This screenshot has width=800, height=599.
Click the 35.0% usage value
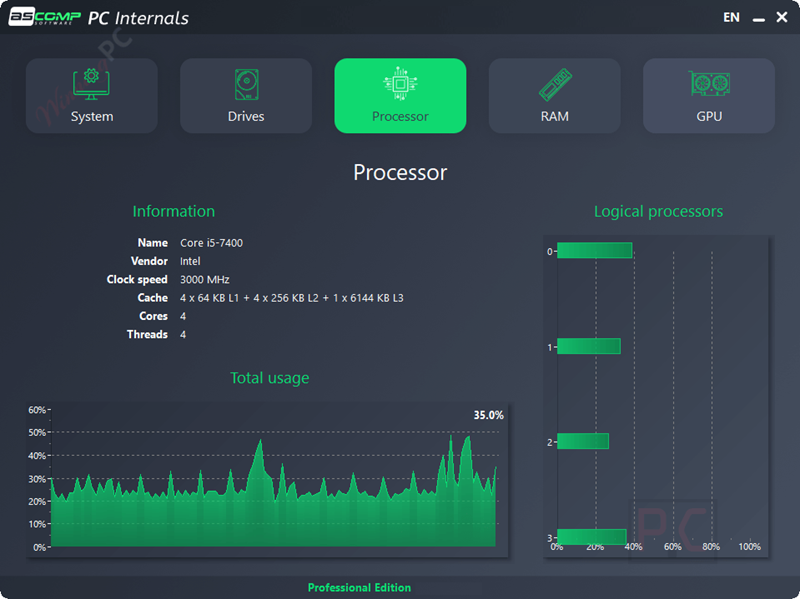[488, 415]
